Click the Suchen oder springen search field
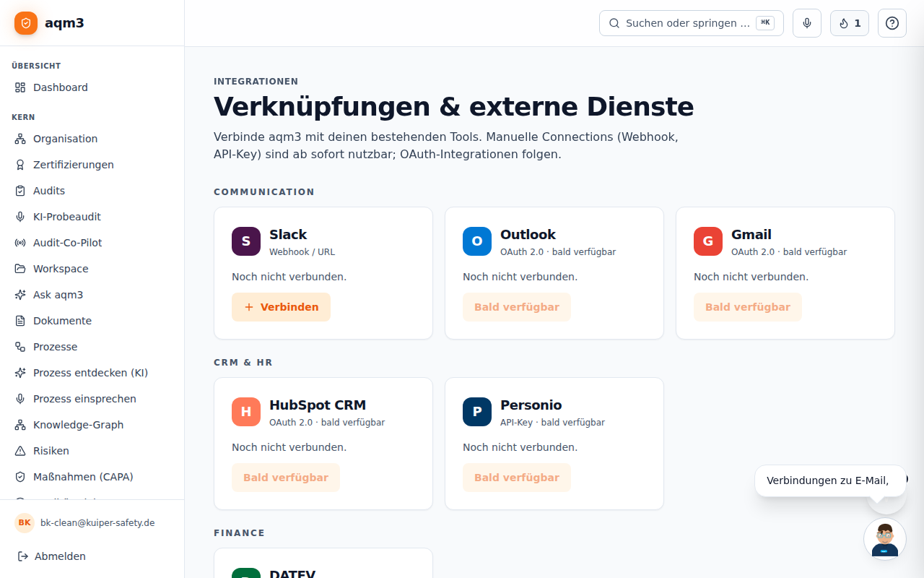The image size is (924, 578). coord(692,23)
